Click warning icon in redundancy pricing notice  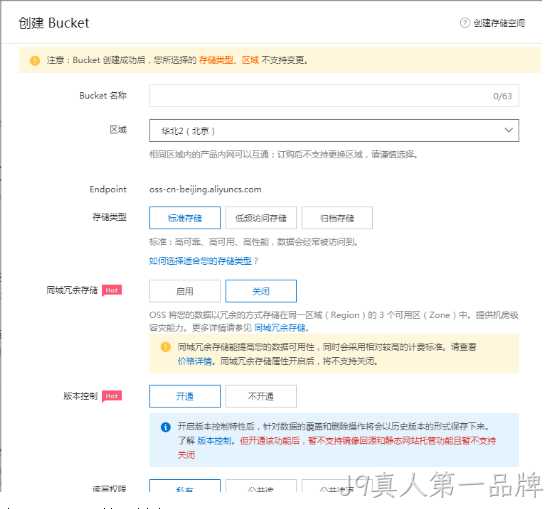165,347
